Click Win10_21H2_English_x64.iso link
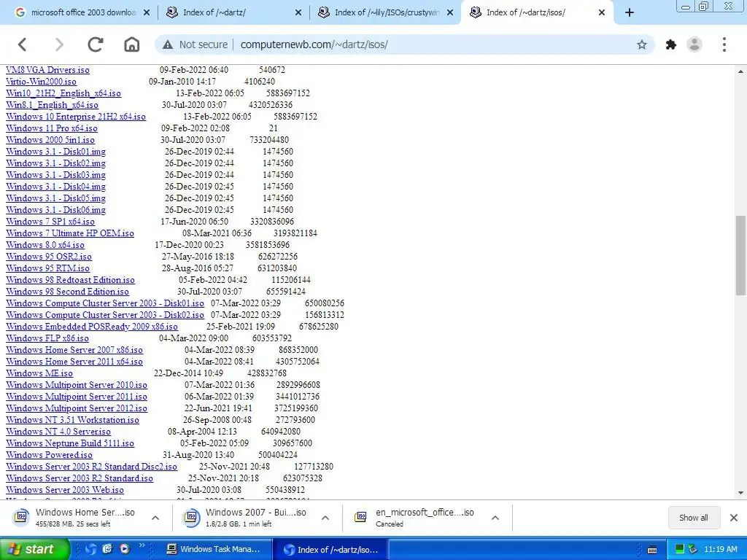The image size is (747, 560). (x=63, y=93)
